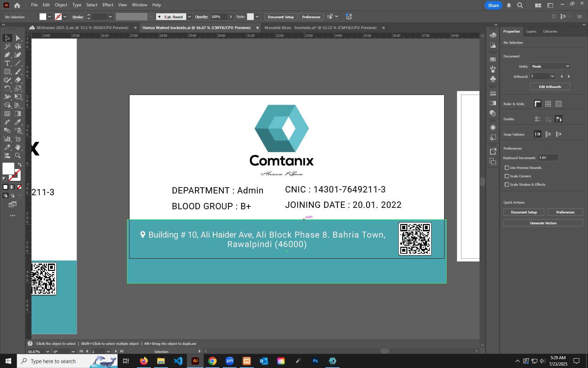Click the Style swatch in control bar
Image resolution: width=588 pixels, height=368 pixels.
250,17
